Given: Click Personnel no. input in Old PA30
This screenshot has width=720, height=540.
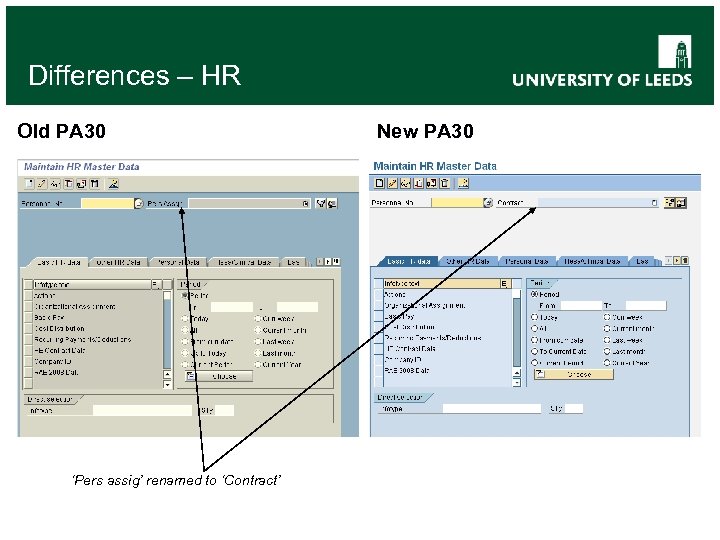Looking at the screenshot, I should (x=107, y=203).
